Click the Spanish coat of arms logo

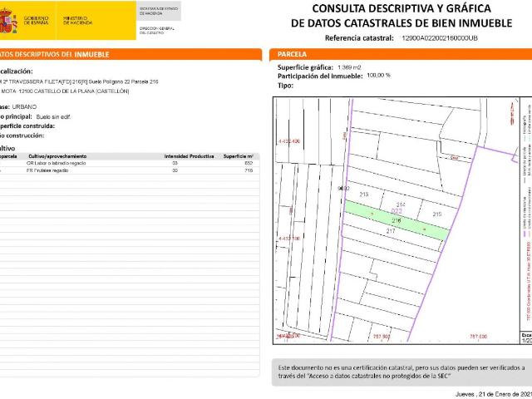[x=8, y=20]
